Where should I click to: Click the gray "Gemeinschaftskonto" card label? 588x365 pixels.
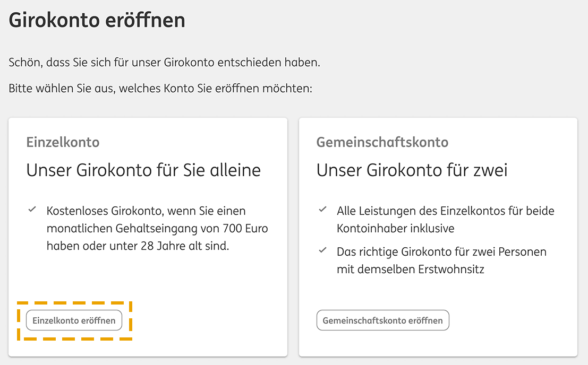(x=382, y=142)
